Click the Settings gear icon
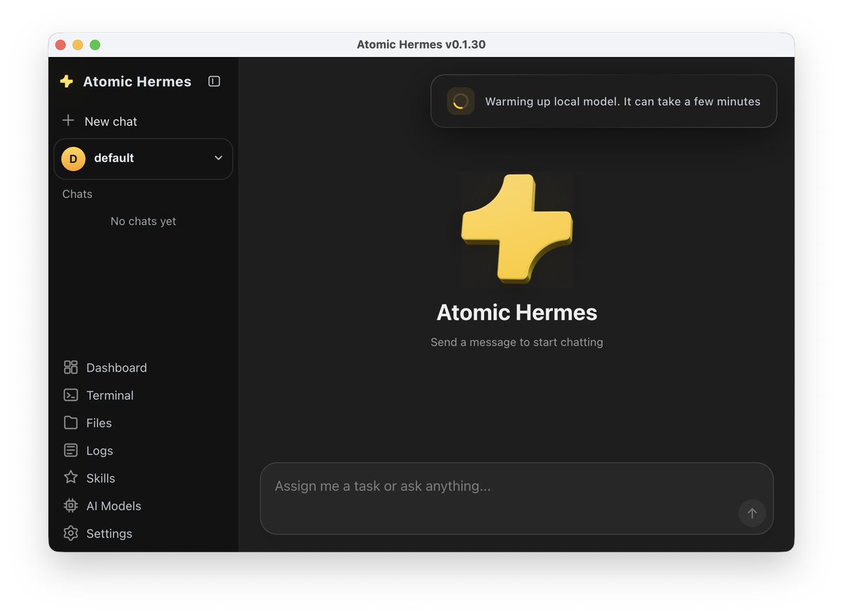The image size is (843, 616). click(71, 533)
